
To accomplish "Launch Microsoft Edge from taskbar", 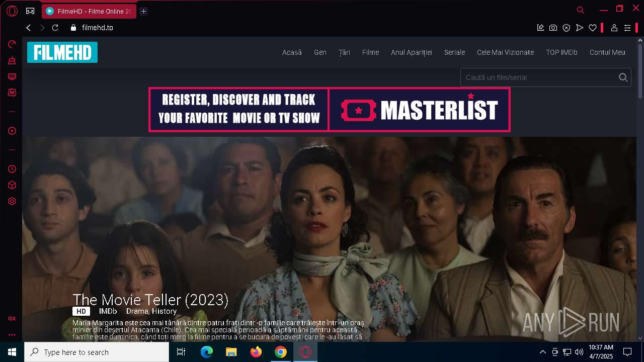I will pos(207,352).
